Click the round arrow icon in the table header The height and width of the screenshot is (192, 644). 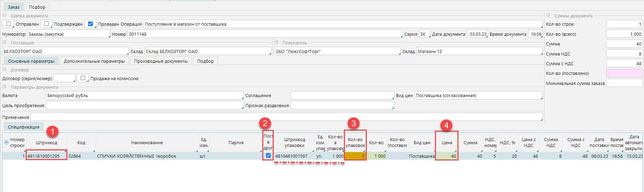coord(6,142)
